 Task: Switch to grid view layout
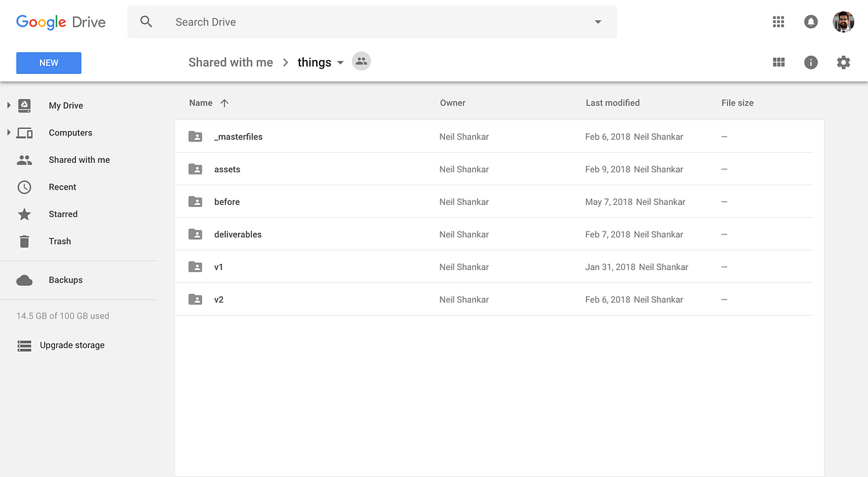coord(778,62)
